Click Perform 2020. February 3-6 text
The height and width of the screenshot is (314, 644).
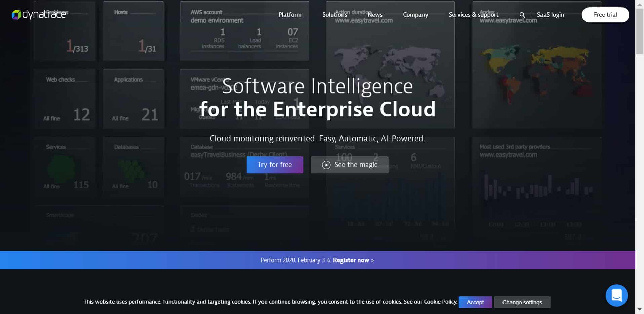296,260
